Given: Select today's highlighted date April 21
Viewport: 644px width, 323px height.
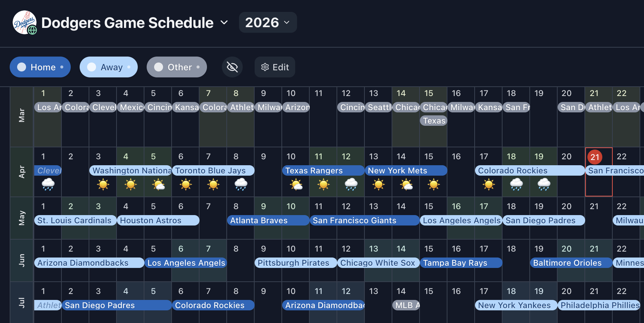Looking at the screenshot, I should (595, 157).
